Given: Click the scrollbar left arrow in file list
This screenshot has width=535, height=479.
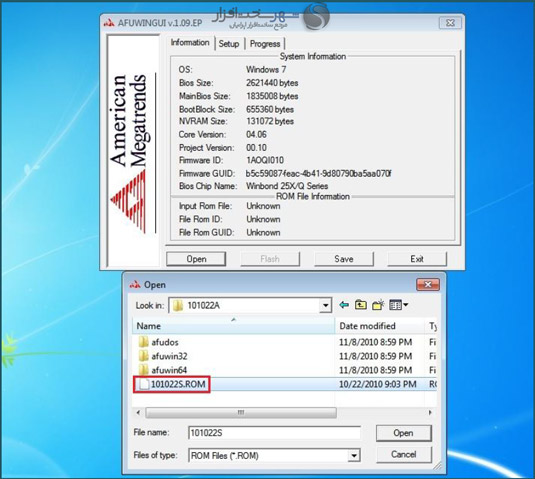Looking at the screenshot, I should 138,413.
